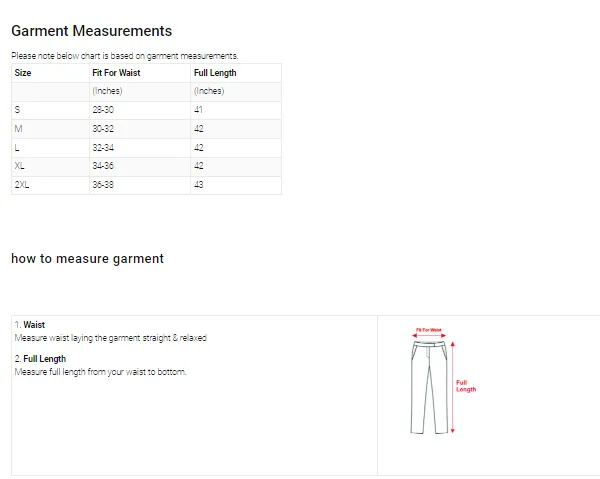
Task: Click the chart note about garment measurements
Action: 124,56
